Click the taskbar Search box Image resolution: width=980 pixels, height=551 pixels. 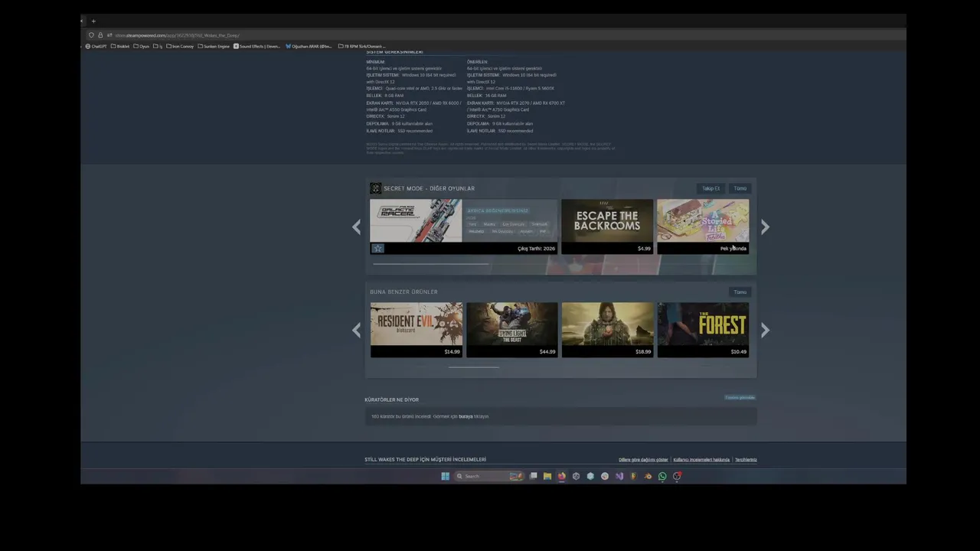(490, 476)
